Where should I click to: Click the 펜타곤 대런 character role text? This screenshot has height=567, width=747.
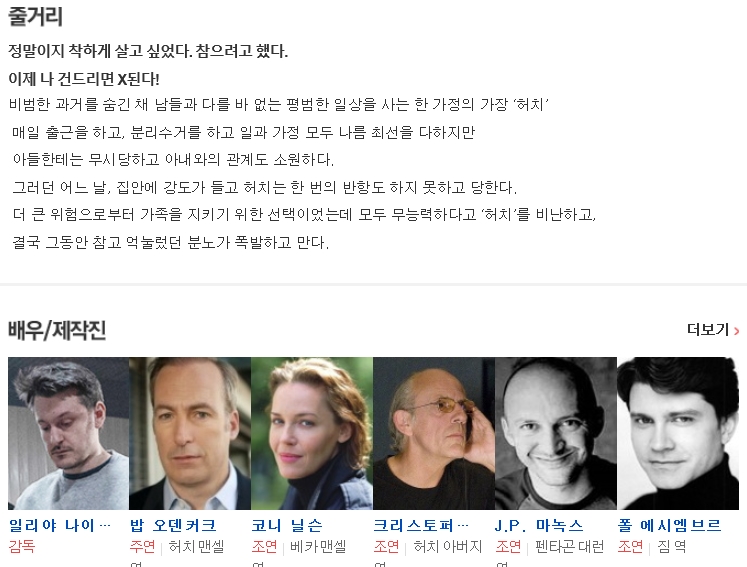(569, 546)
